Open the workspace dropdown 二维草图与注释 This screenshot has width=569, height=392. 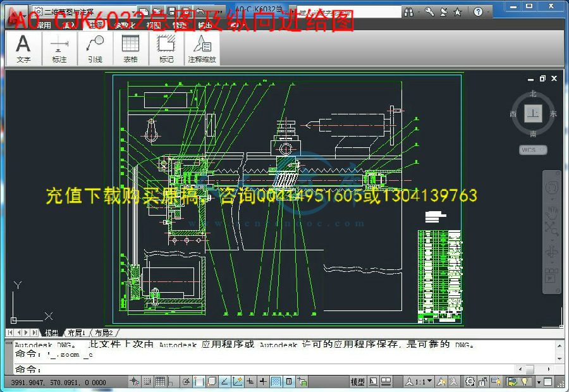pyautogui.click(x=83, y=11)
